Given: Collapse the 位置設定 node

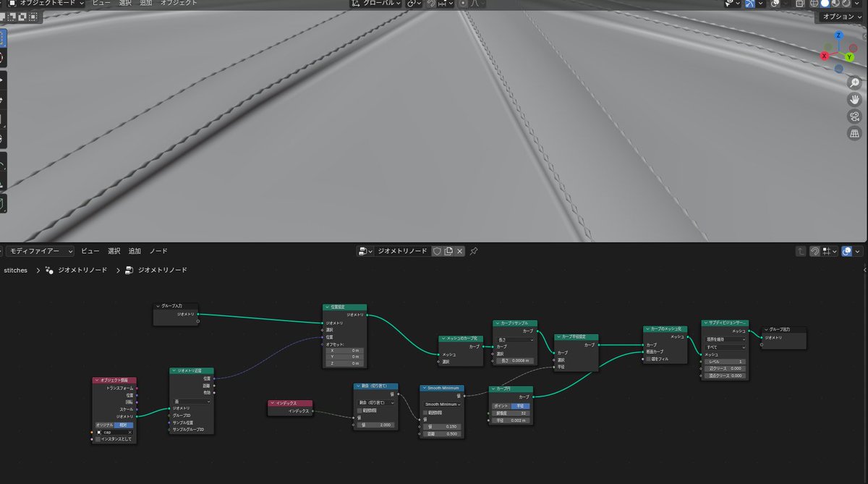Looking at the screenshot, I should click(x=326, y=307).
